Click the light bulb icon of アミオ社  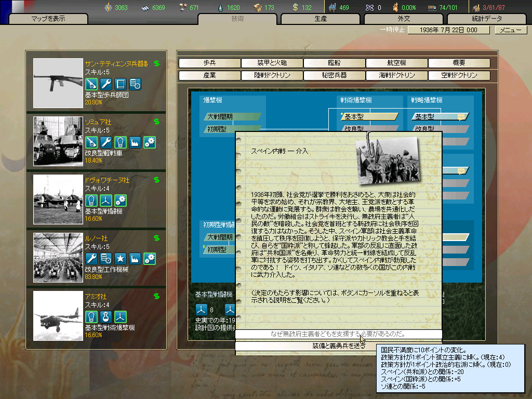click(91, 316)
